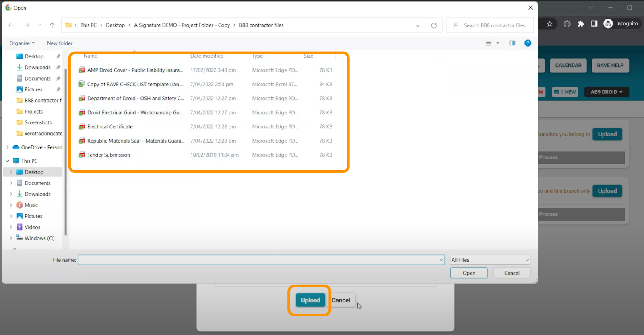Open the All Files type dropdown

pyautogui.click(x=490, y=260)
